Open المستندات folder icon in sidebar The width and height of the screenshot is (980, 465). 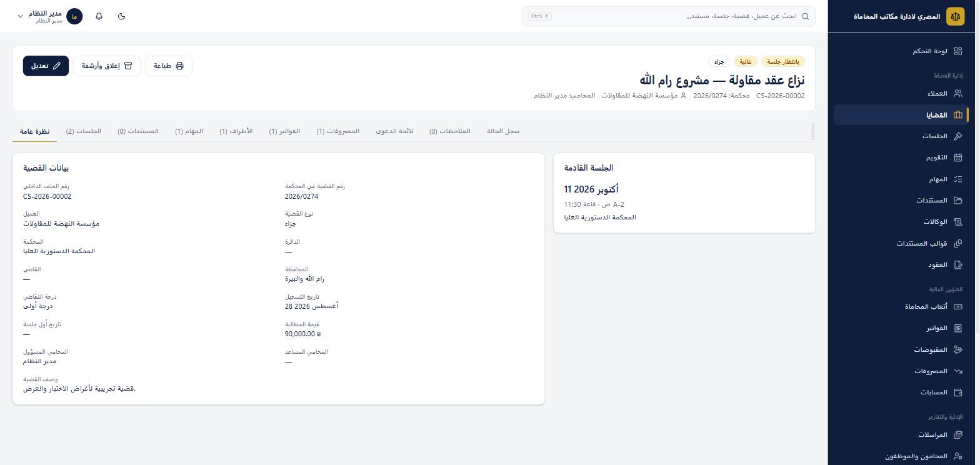click(x=958, y=201)
